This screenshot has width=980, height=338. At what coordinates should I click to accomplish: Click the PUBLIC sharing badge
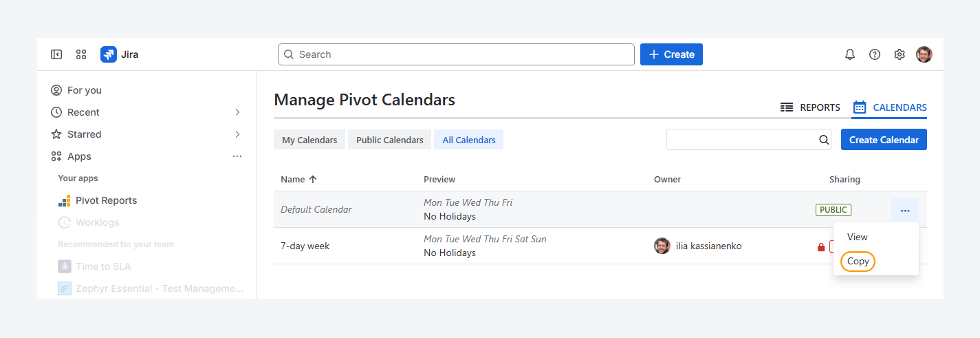click(834, 209)
